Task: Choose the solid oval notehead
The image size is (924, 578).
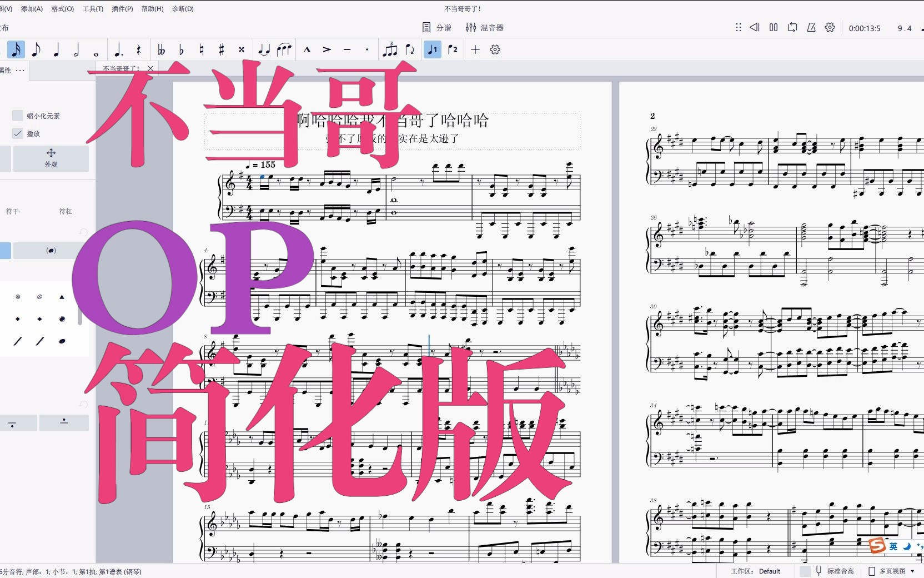Action: pyautogui.click(x=62, y=341)
